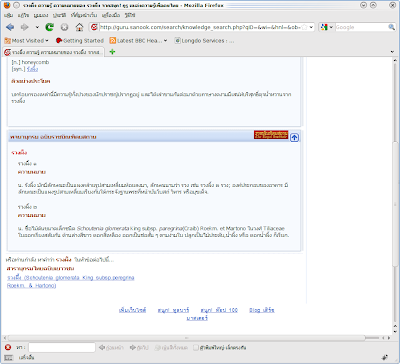Image resolution: width=400 pixels, height=364 pixels.
Task: Click the สนุก! ท็อป 100 footer link
Action: coord(219,310)
